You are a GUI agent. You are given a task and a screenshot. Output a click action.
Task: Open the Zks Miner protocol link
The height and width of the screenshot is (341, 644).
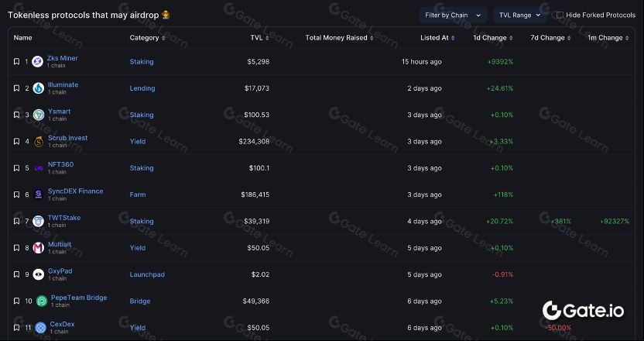coord(63,58)
